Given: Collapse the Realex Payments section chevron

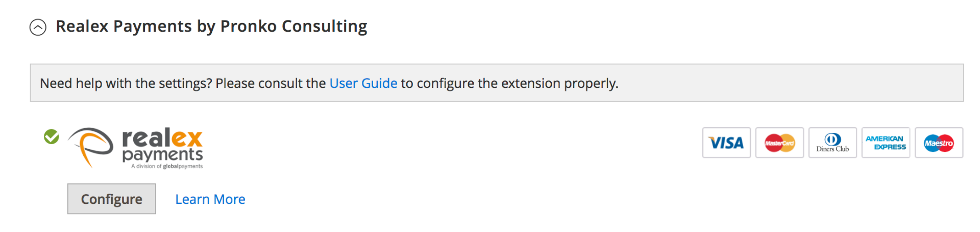Looking at the screenshot, I should coord(38,27).
